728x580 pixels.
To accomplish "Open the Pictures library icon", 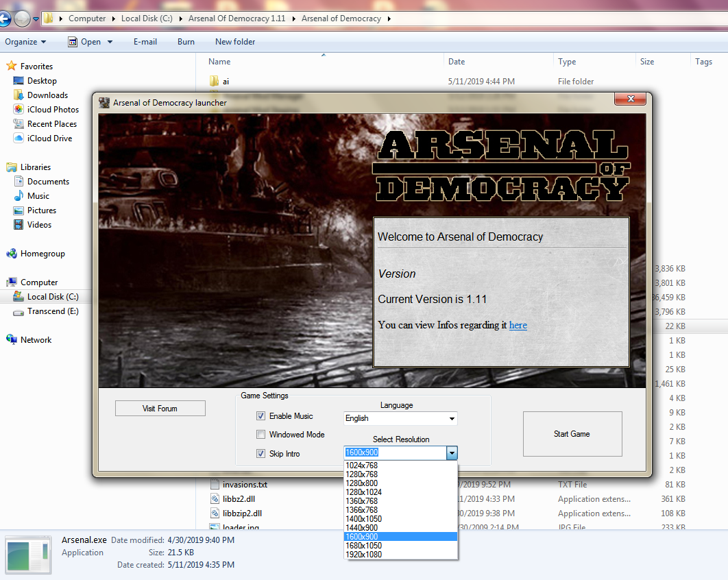I will pos(19,210).
